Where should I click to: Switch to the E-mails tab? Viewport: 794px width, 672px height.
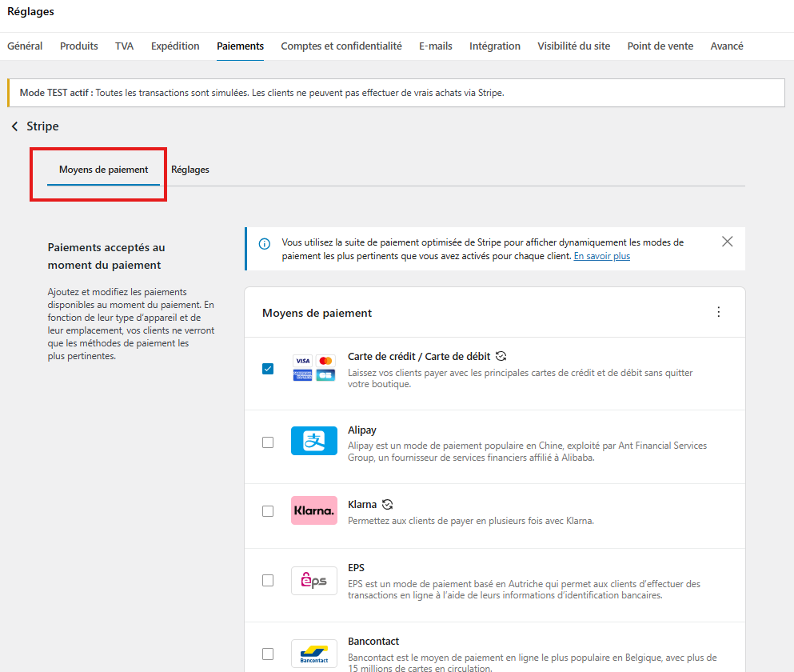point(436,46)
